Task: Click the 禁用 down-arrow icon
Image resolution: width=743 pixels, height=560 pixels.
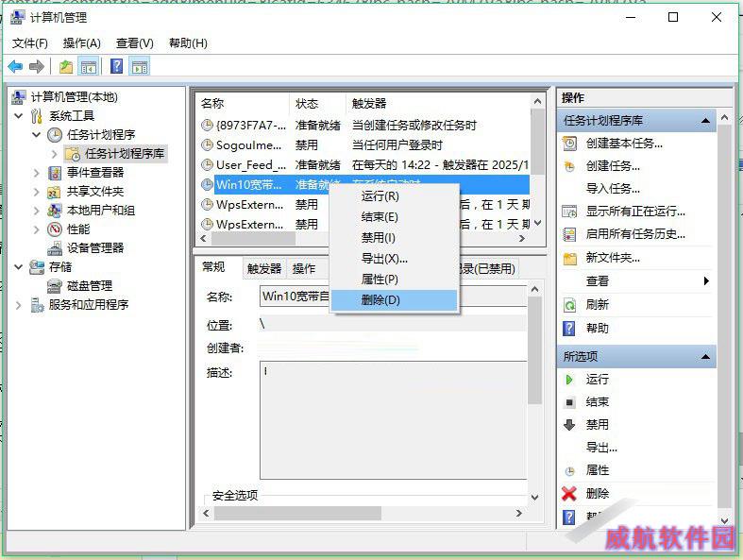Action: (x=569, y=425)
